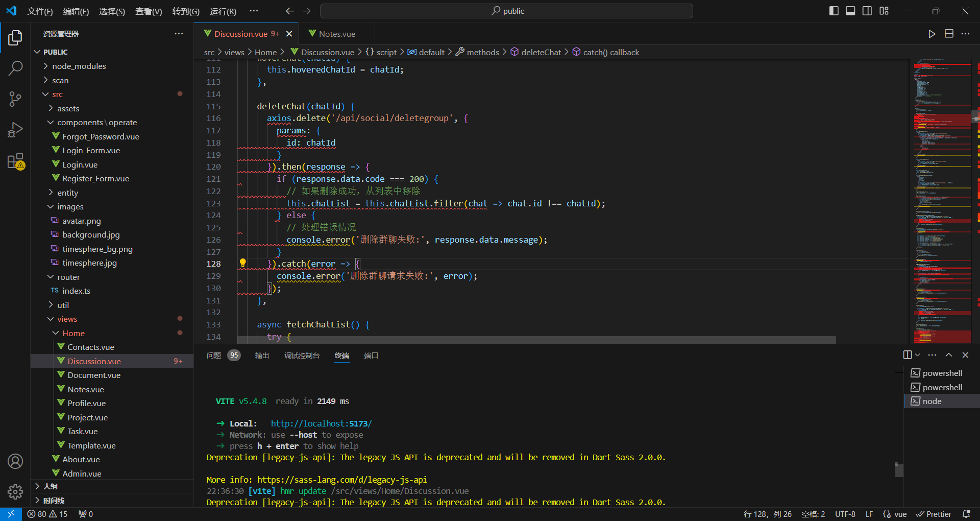Open the 查看(V) menu
Screen dimensions: 980x521
pos(148,11)
